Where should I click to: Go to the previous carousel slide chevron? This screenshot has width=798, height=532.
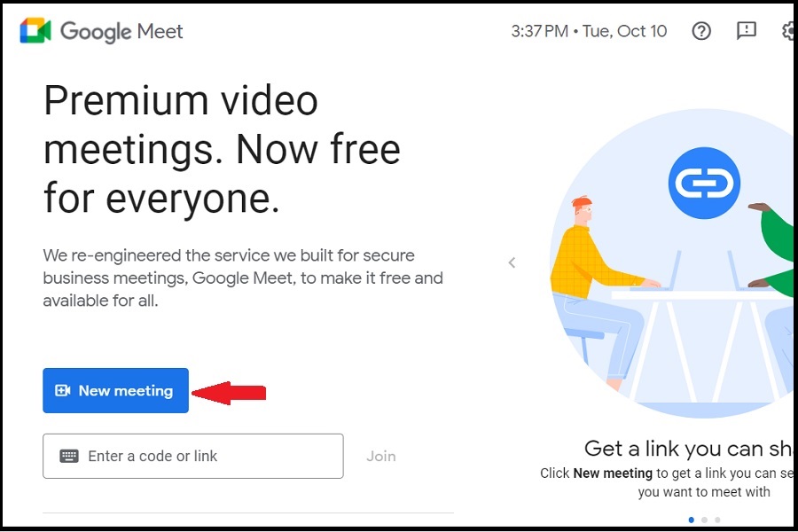click(512, 262)
